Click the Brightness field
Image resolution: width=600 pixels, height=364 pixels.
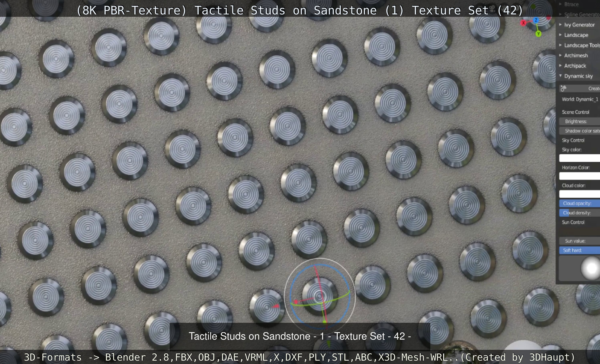[x=579, y=121]
